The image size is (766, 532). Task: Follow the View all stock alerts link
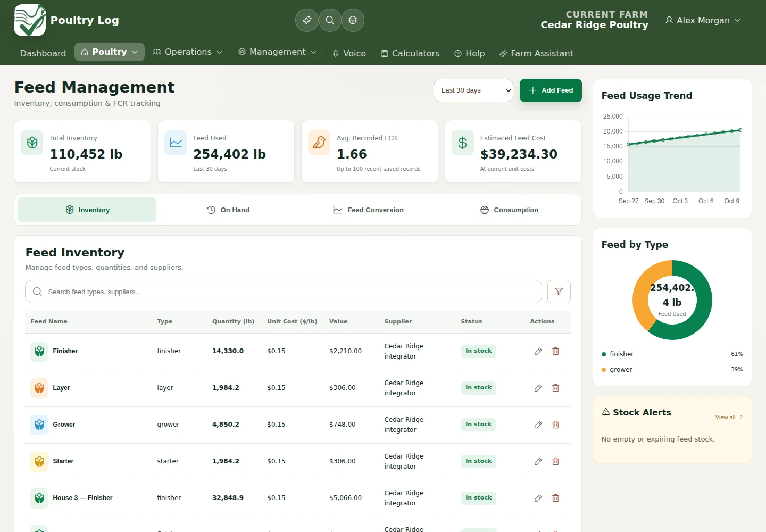tap(729, 417)
